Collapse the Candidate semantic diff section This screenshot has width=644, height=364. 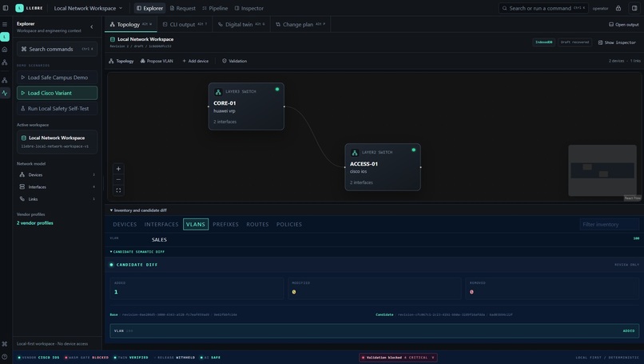click(137, 251)
